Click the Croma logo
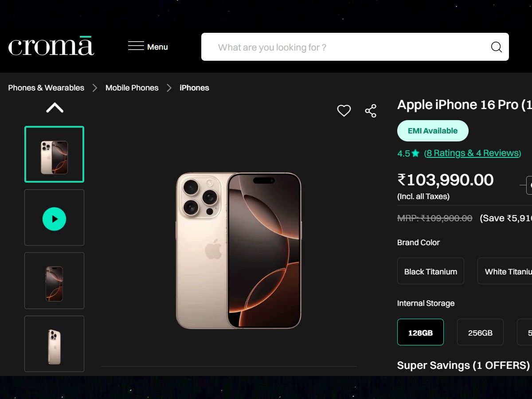532x399 pixels. click(51, 46)
